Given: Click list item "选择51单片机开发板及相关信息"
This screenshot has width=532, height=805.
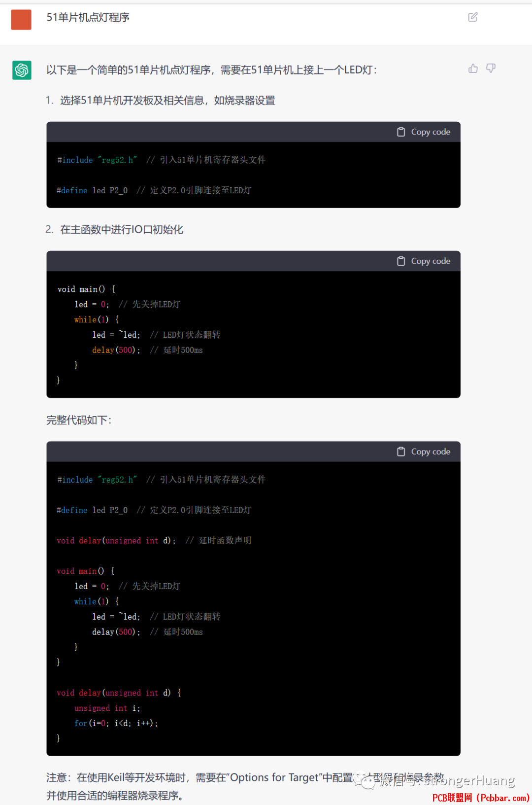Looking at the screenshot, I should [167, 101].
